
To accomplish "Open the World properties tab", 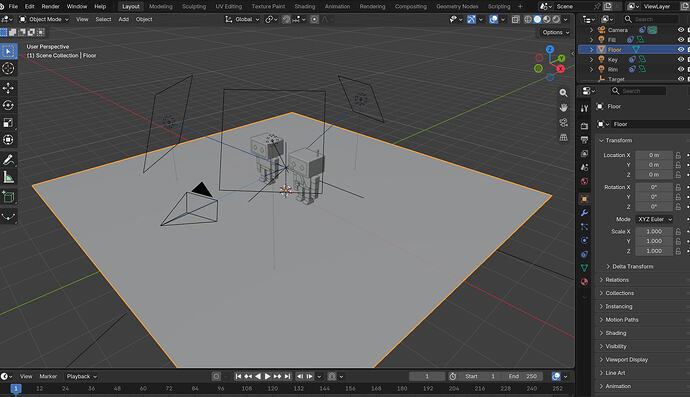I will coord(584,181).
